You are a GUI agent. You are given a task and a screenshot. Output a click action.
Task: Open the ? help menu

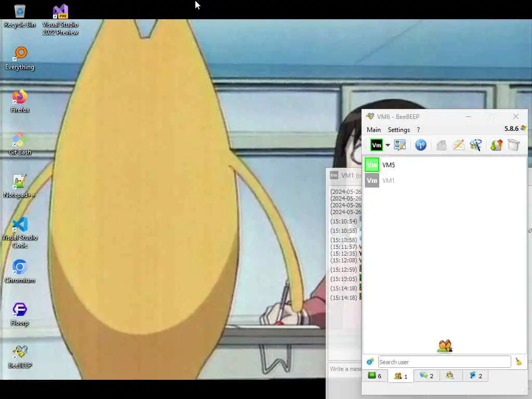(418, 130)
